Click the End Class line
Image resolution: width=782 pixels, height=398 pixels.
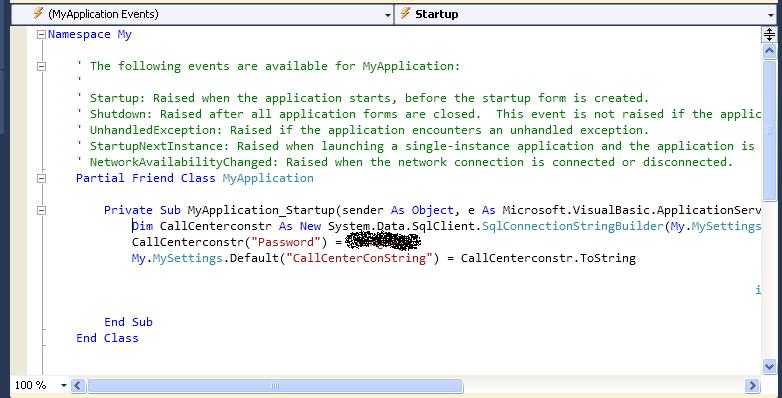pyautogui.click(x=107, y=338)
